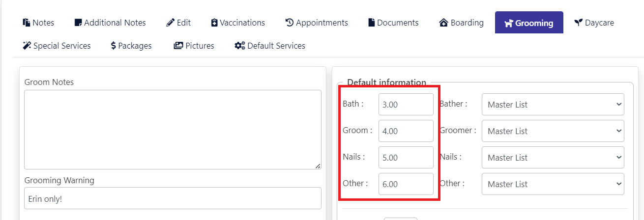The height and width of the screenshot is (220, 644).
Task: Open the Other Master List dropdown
Action: (553, 184)
